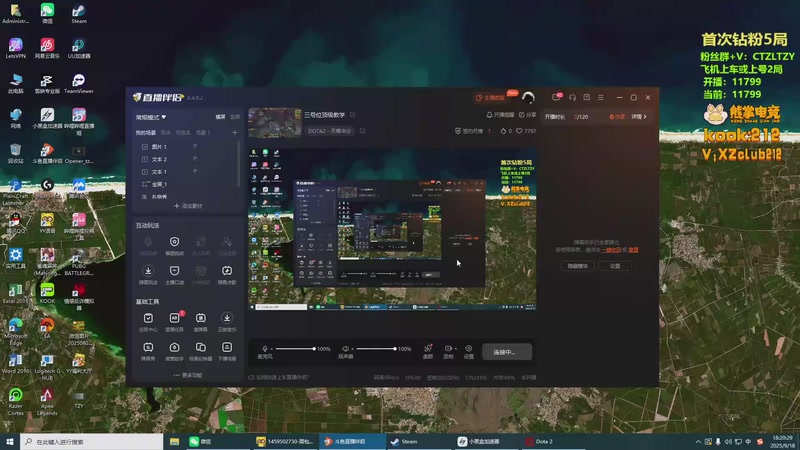Image resolution: width=800 pixels, height=450 pixels.
Task: Open the shield challenge interactive icon
Action: point(174,245)
